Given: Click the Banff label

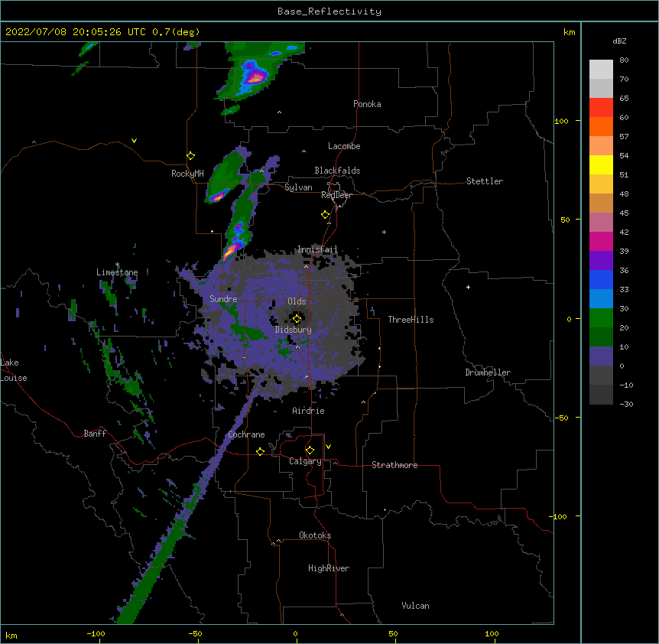Looking at the screenshot, I should tap(95, 434).
